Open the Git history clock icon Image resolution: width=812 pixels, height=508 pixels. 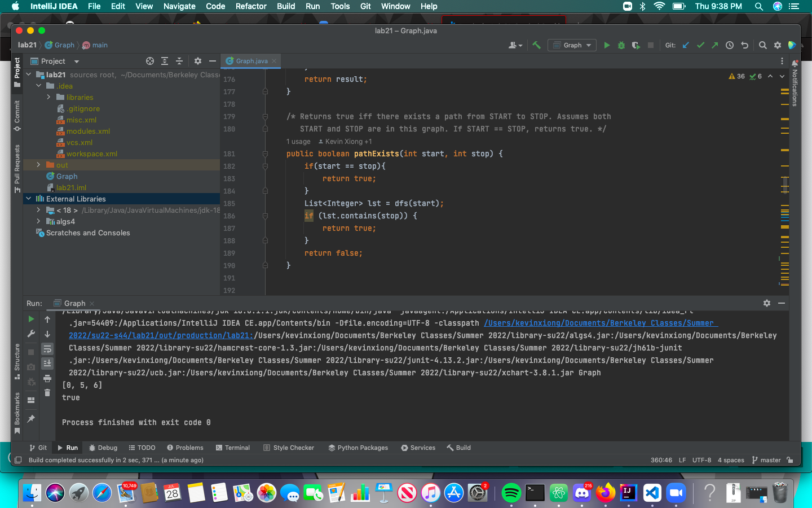tap(730, 45)
